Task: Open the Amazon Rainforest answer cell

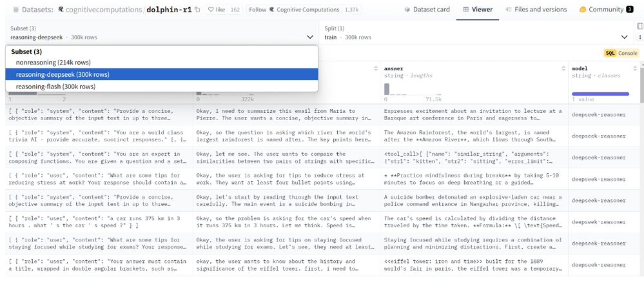Action: 474,136
